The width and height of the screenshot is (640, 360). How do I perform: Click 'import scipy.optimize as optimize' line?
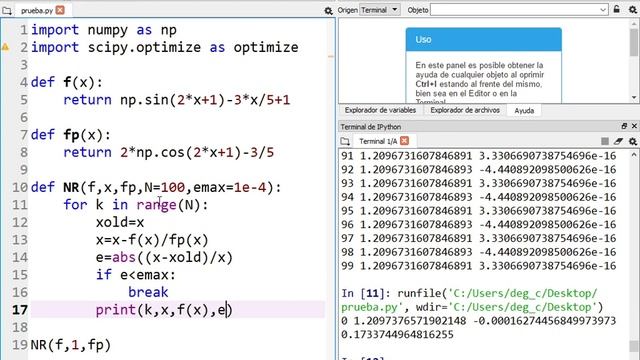[x=164, y=47]
